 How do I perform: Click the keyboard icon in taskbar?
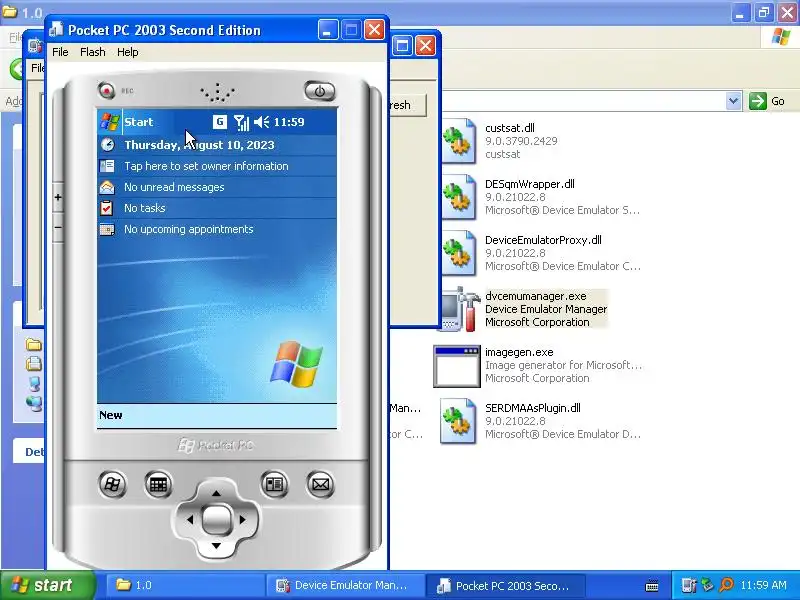coord(652,586)
